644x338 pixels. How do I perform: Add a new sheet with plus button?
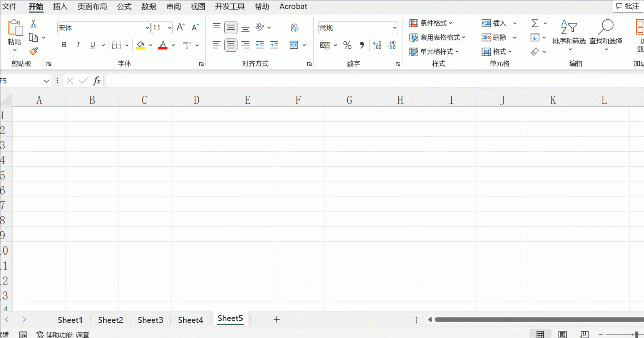pyautogui.click(x=276, y=319)
